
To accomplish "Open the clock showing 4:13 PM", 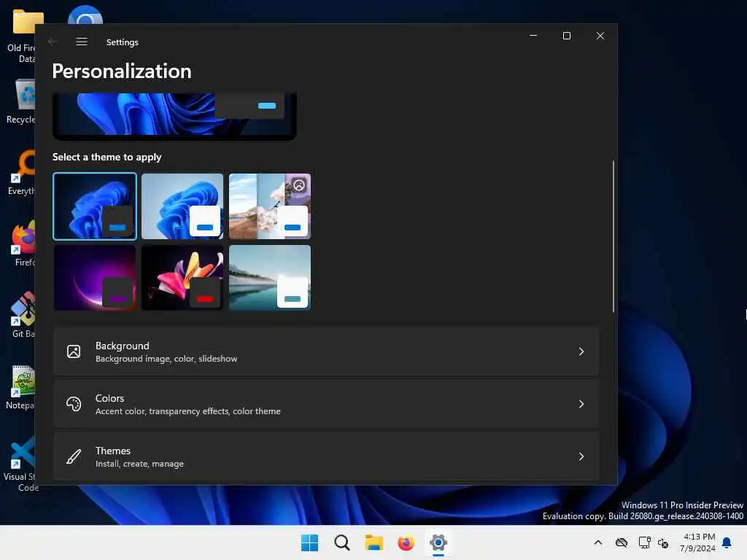I will (698, 542).
